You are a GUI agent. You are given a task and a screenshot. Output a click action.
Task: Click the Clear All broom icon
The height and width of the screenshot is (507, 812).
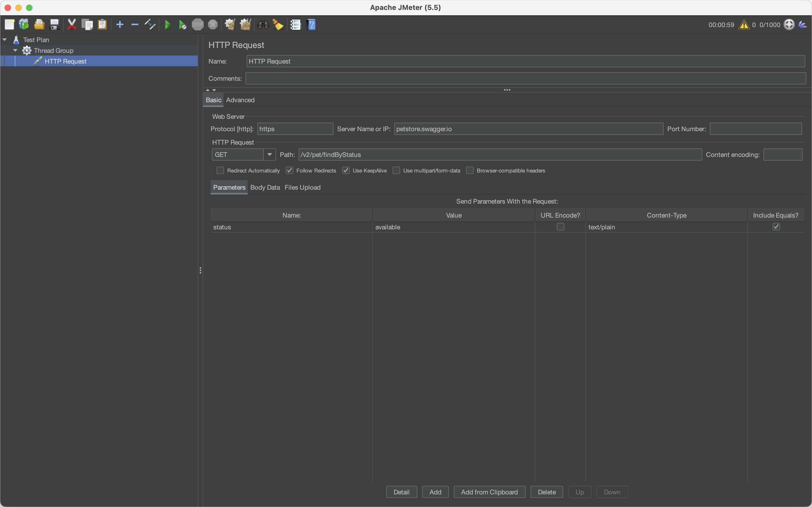pos(245,24)
